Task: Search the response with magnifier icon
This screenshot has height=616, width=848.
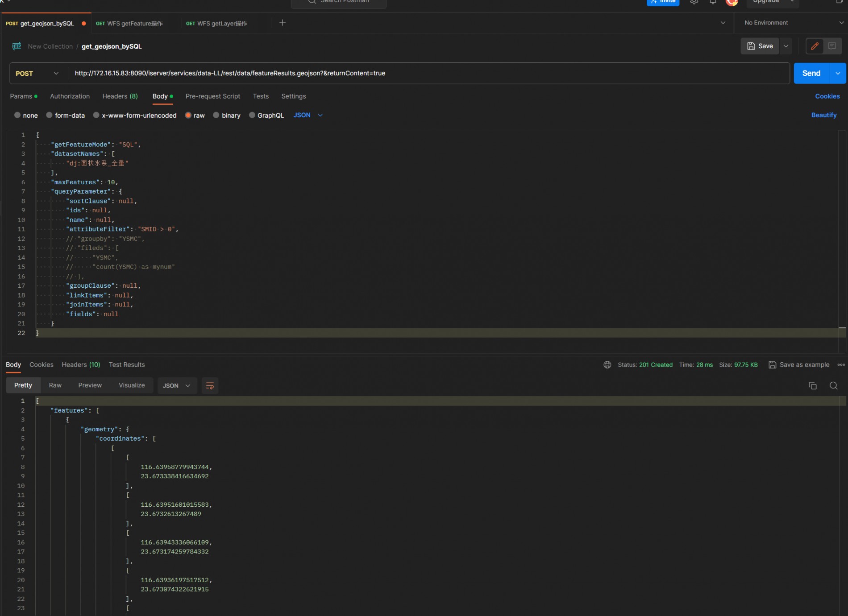Action: pos(833,386)
